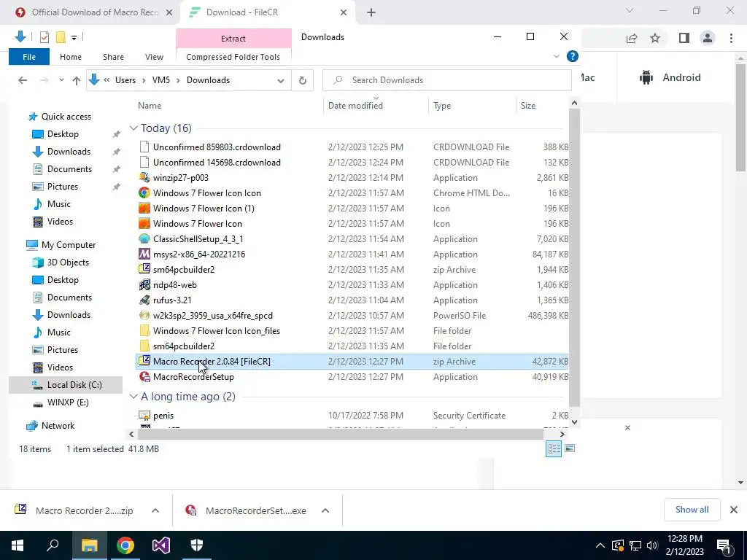Sort by the Name column header
Viewport: 747px width, 560px height.
pos(150,106)
